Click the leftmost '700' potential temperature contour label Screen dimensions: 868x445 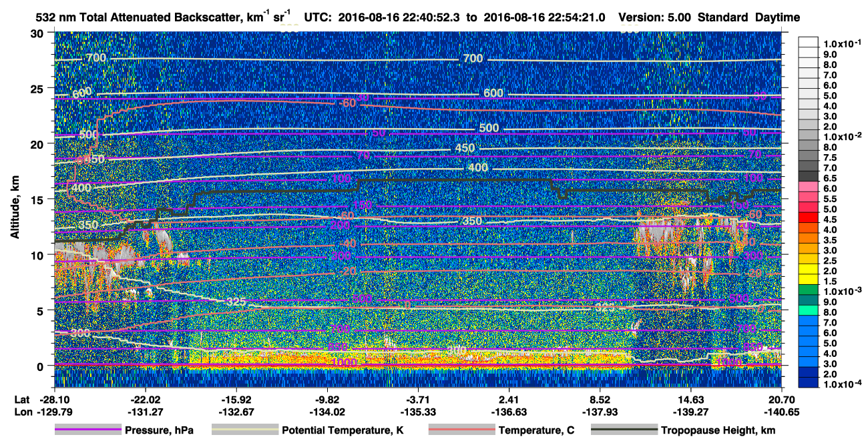click(95, 58)
